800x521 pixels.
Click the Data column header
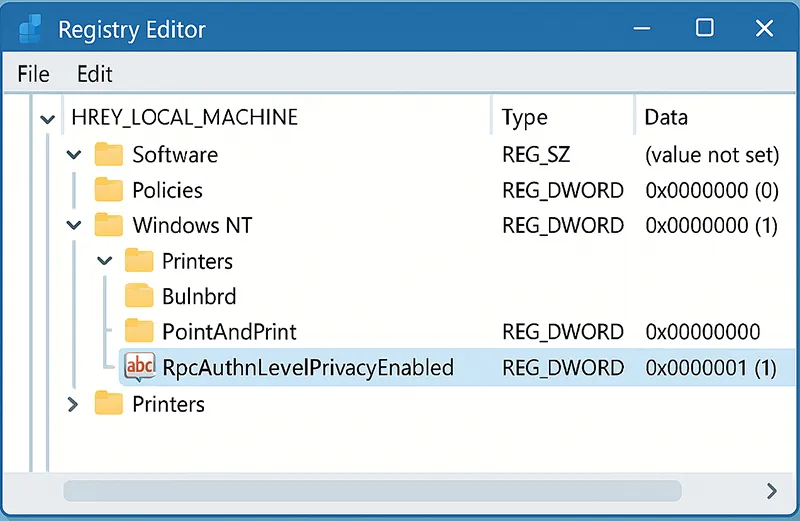pos(666,117)
